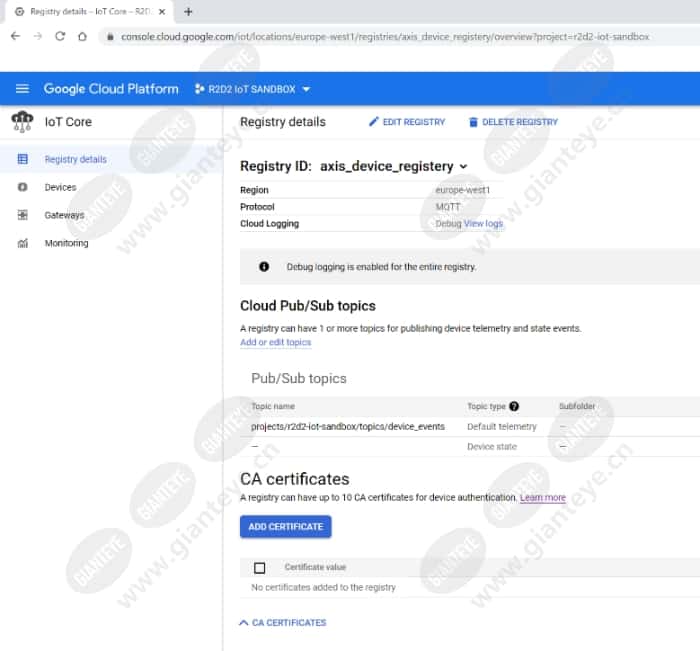The width and height of the screenshot is (700, 651).
Task: Click the project selector dots icon
Action: tap(200, 89)
